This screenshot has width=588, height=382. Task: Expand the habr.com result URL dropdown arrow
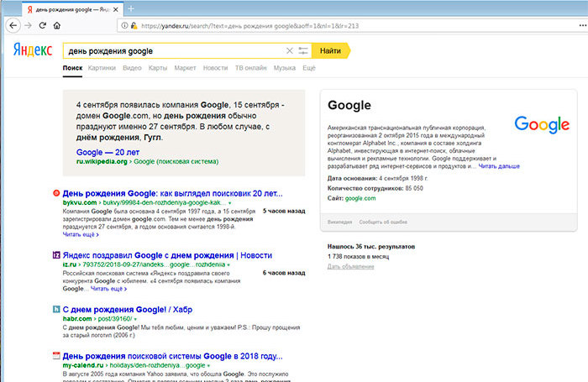point(135,319)
